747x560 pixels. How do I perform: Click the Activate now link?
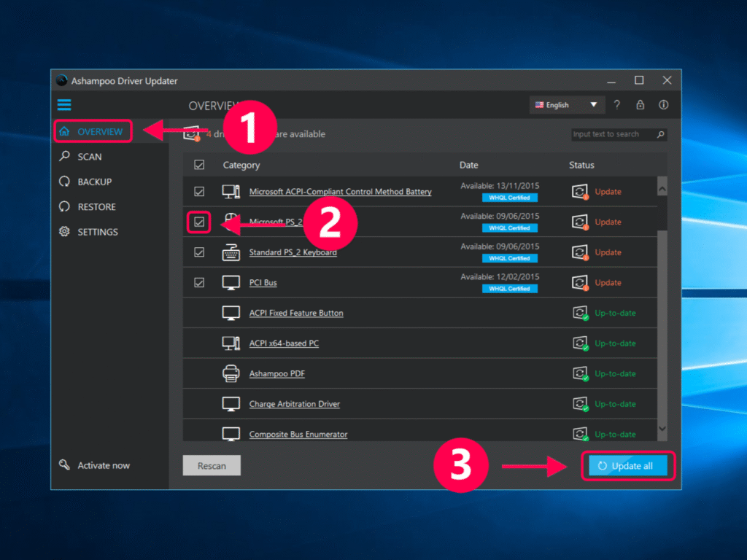[x=103, y=465]
